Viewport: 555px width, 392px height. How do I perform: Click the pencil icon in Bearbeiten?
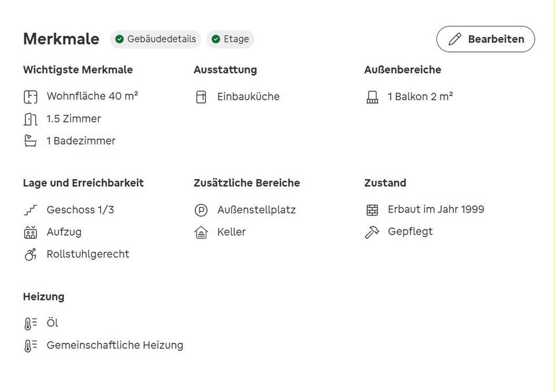tap(455, 39)
